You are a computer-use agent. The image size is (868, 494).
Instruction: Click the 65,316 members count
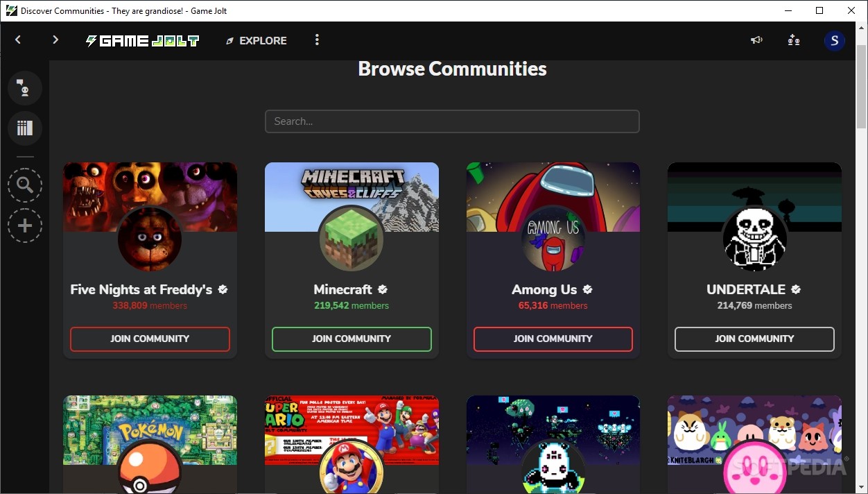553,305
